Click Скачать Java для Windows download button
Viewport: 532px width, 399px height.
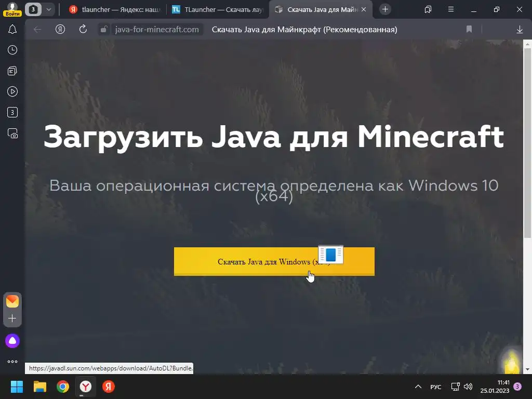click(x=274, y=262)
